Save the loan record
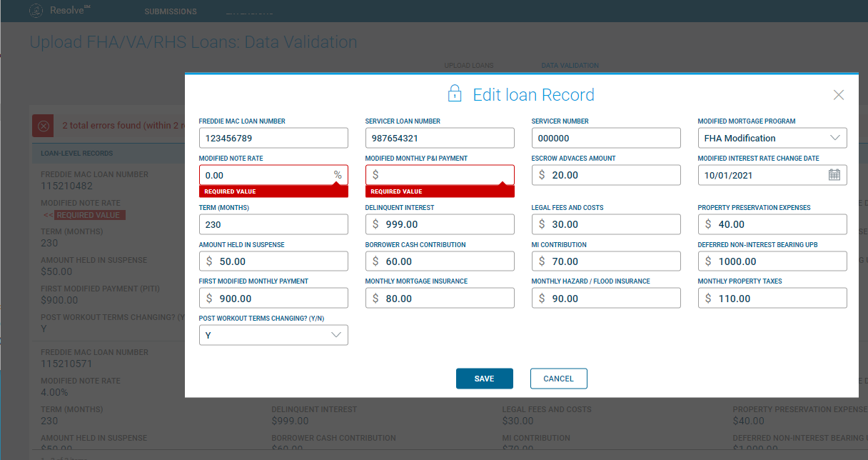This screenshot has height=460, width=868. (485, 379)
